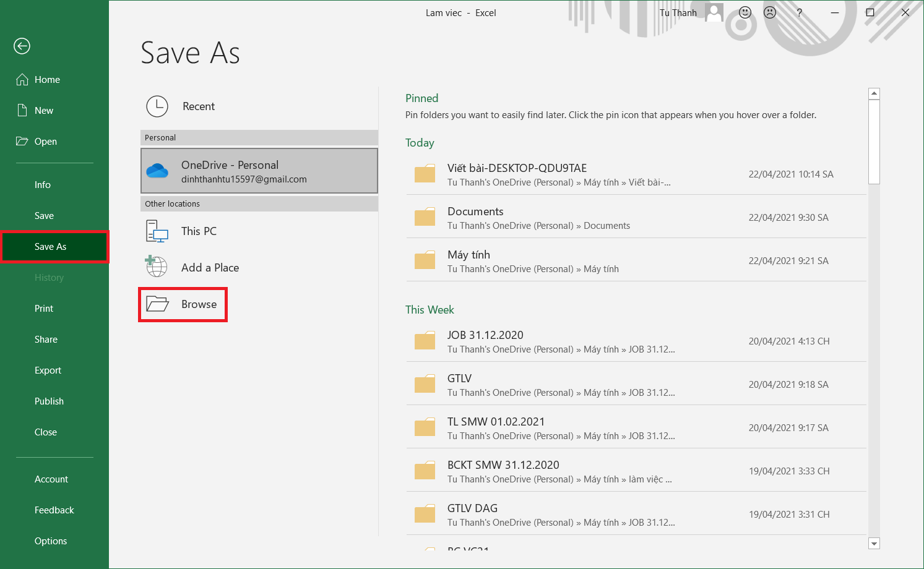Select Export in the left sidebar
The width and height of the screenshot is (924, 569).
[x=48, y=370]
